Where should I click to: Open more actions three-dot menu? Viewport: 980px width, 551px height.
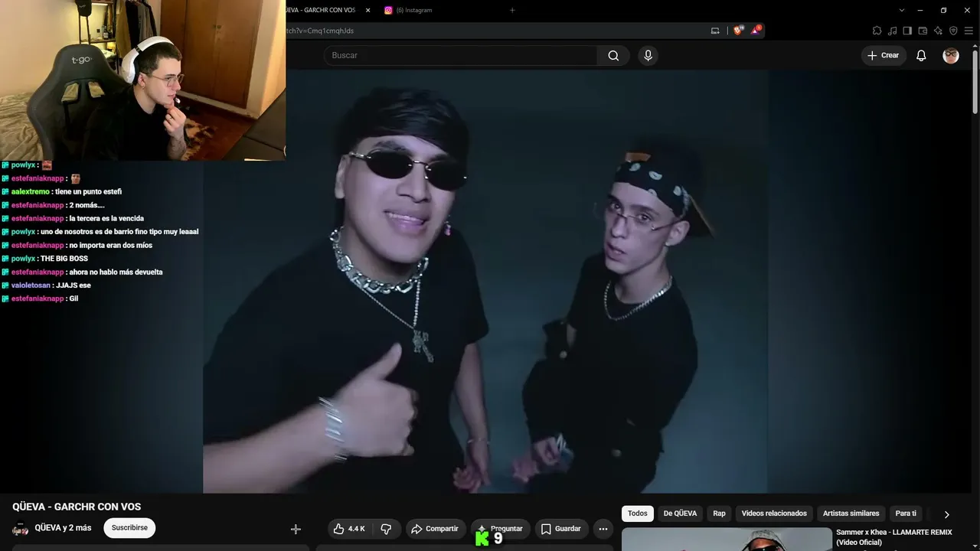pyautogui.click(x=603, y=529)
